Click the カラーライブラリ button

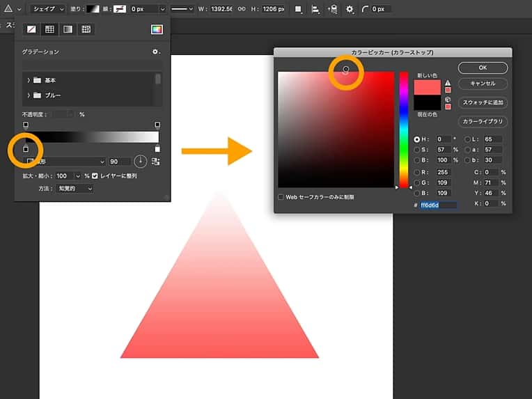click(x=483, y=121)
